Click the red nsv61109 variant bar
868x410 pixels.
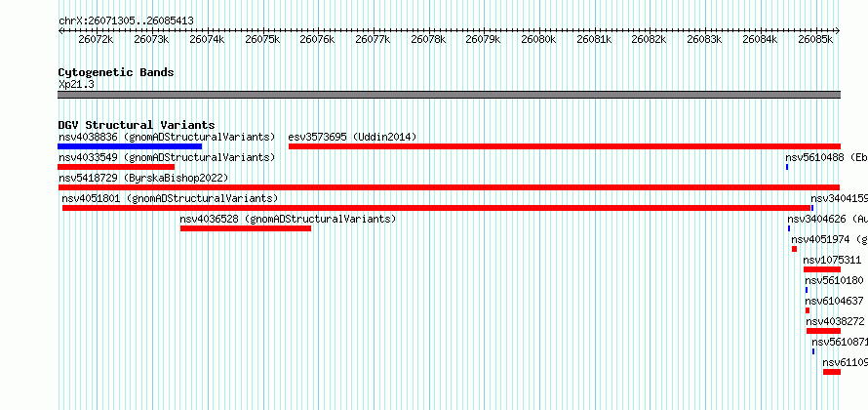click(x=832, y=372)
